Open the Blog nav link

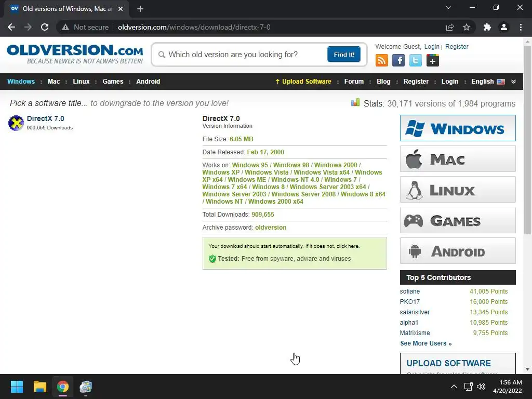click(383, 82)
